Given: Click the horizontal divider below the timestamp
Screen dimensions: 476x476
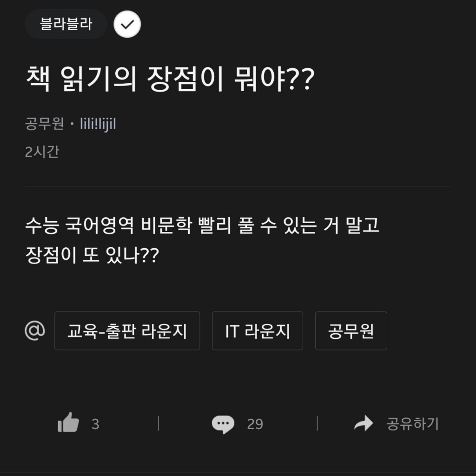Looking at the screenshot, I should pos(238,186).
